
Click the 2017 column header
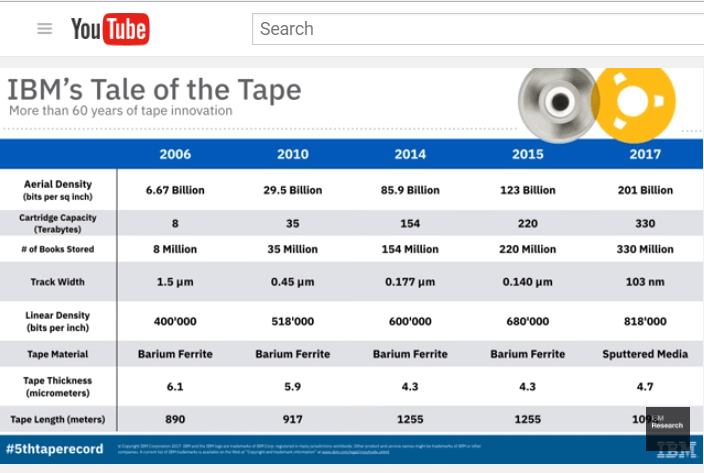pyautogui.click(x=645, y=154)
